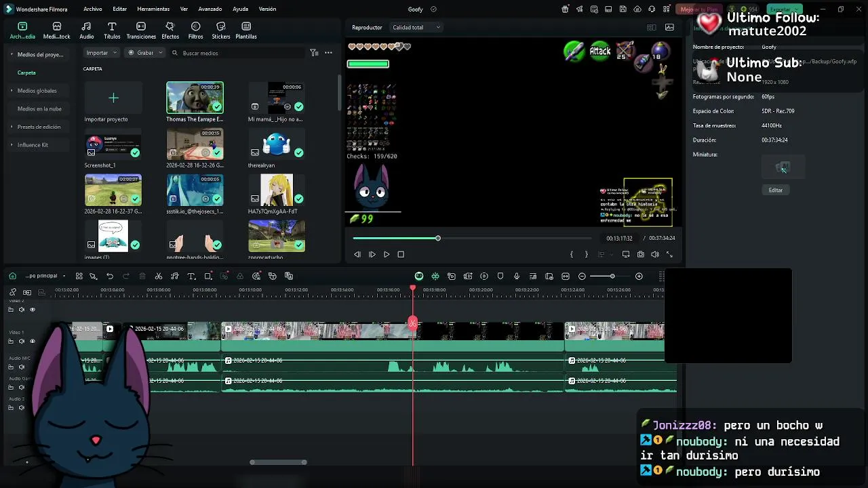Click the Buscar medios search field
This screenshot has width=868, height=488.
coord(237,53)
